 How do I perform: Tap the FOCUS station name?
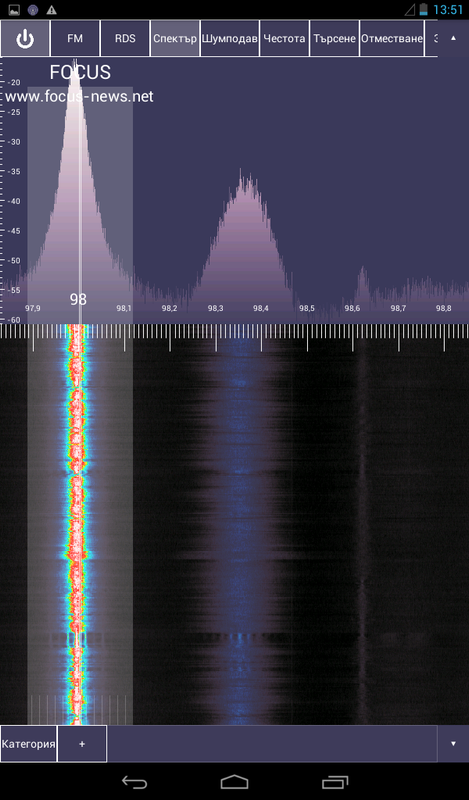(x=80, y=73)
